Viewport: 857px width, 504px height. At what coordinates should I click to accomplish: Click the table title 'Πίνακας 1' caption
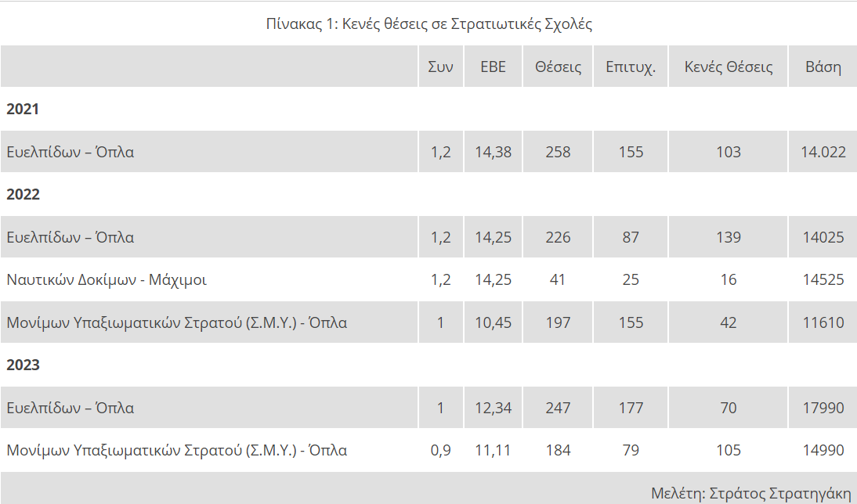428,23
